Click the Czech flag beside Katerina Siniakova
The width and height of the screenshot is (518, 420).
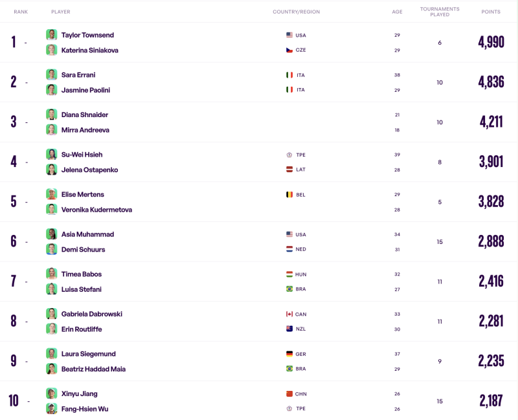pos(289,50)
